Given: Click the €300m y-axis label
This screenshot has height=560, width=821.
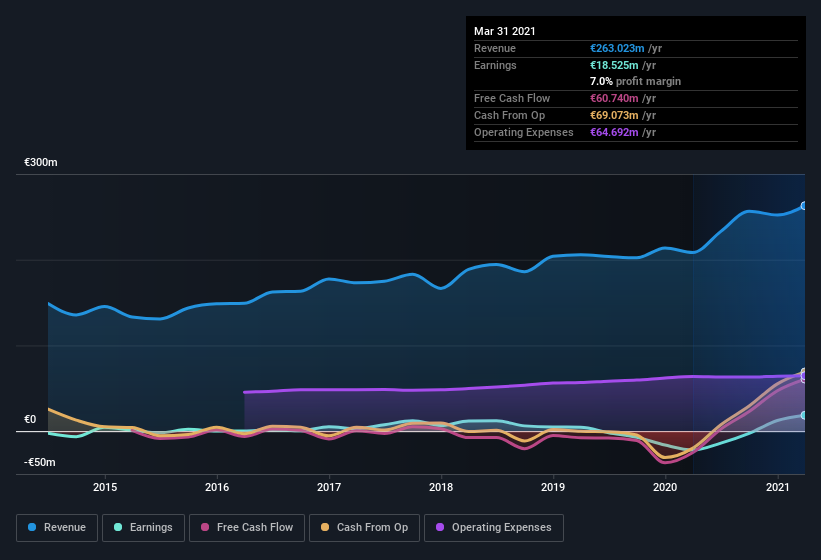Looking at the screenshot, I should pyautogui.click(x=41, y=162).
